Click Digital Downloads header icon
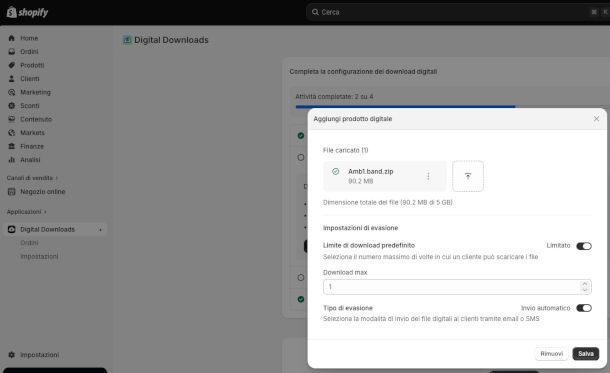The width and height of the screenshot is (610, 373). coord(127,40)
